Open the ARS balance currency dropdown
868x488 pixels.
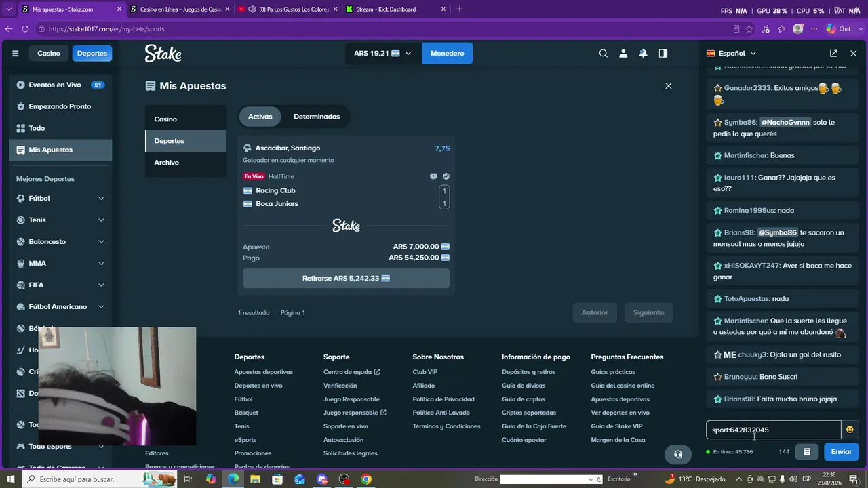pyautogui.click(x=382, y=54)
